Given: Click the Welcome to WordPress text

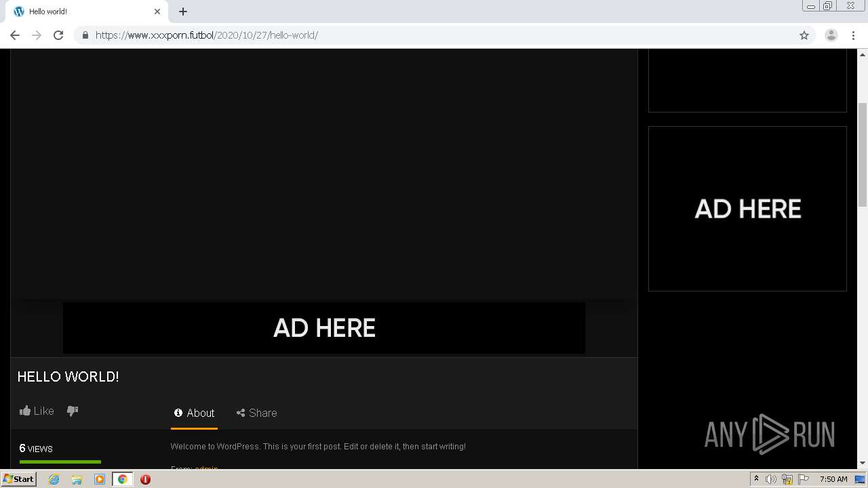Looking at the screenshot, I should coord(318,447).
